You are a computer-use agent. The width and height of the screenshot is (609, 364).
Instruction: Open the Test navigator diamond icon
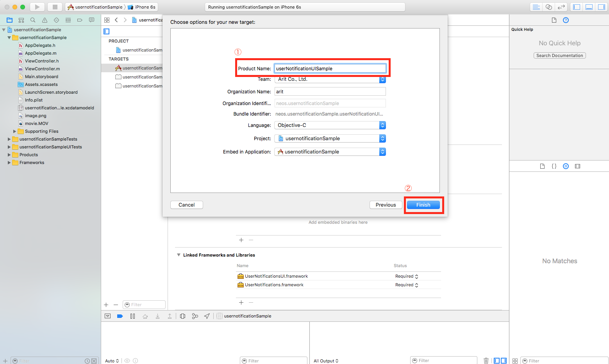pos(56,20)
